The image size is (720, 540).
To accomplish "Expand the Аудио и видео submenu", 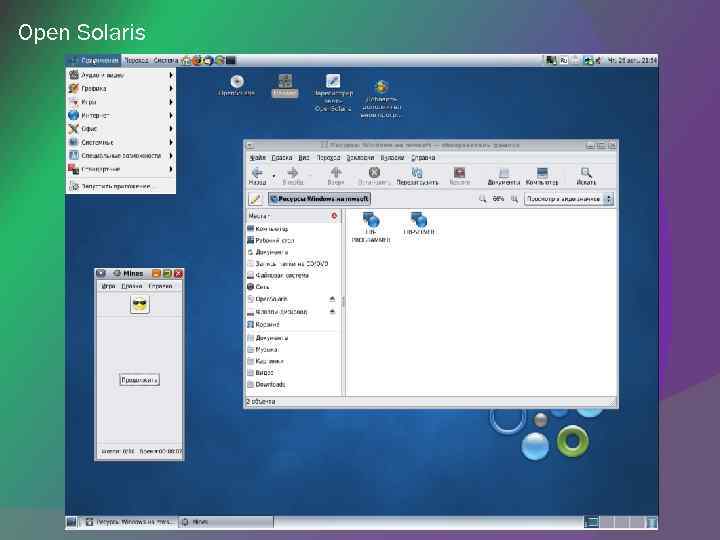I will coord(121,75).
